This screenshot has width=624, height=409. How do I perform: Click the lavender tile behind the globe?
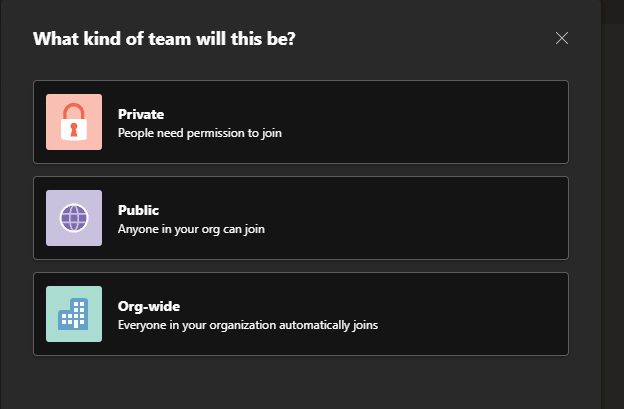pyautogui.click(x=54, y=198)
